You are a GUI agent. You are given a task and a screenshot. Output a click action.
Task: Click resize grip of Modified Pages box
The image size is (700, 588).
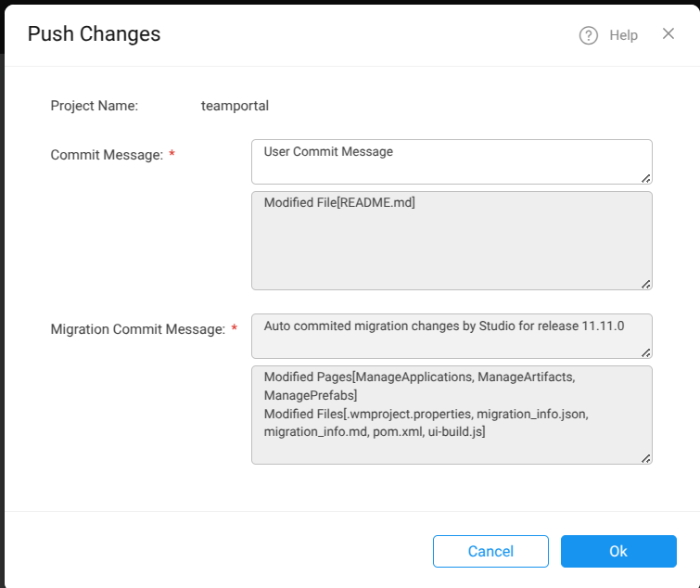pyautogui.click(x=645, y=457)
